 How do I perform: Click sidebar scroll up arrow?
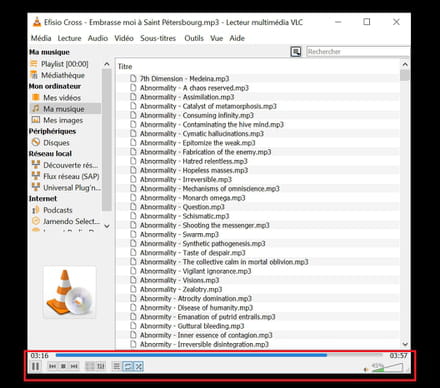tap(107, 64)
